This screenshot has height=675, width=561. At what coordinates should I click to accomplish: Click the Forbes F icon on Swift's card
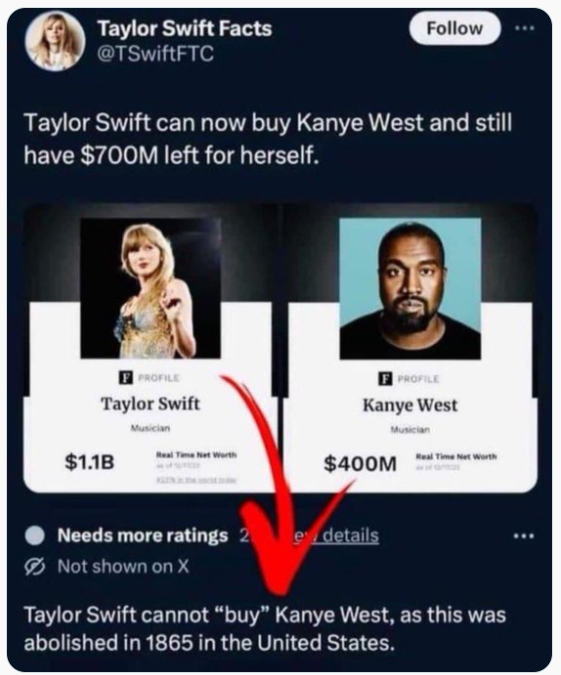[x=125, y=378]
